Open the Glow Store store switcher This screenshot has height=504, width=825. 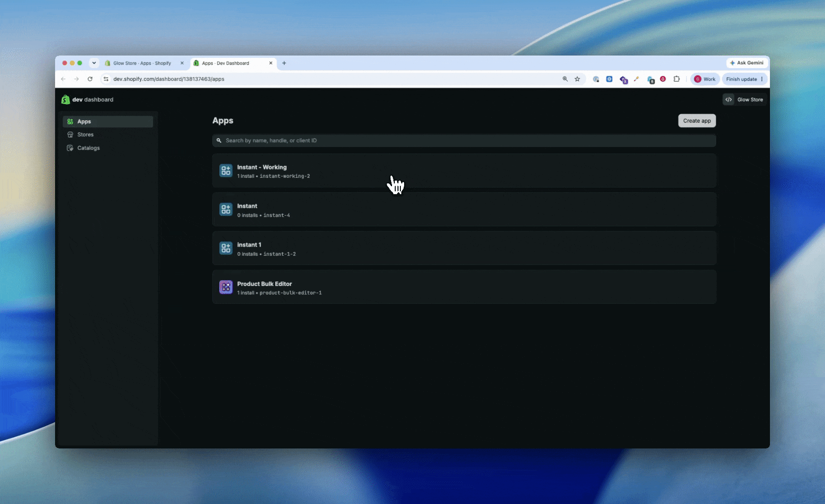(x=744, y=100)
